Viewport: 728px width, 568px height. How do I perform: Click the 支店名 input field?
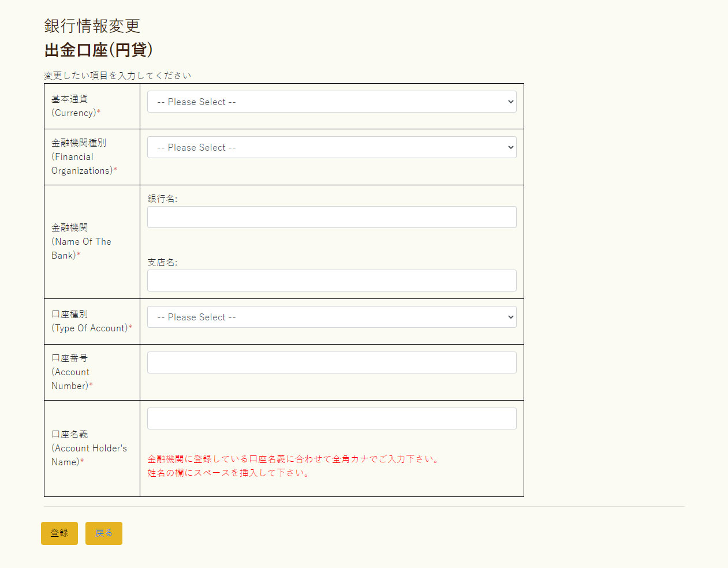[332, 281]
